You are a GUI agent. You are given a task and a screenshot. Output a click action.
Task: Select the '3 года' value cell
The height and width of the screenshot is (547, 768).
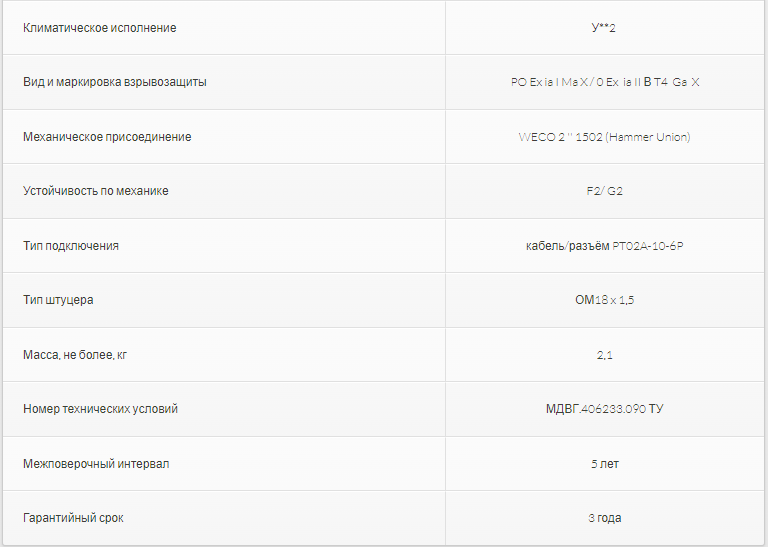point(604,518)
